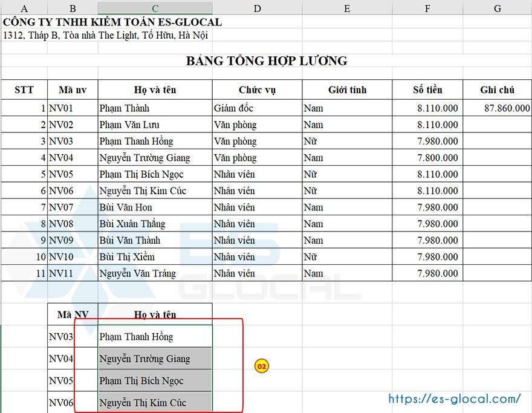The height and width of the screenshot is (413, 532).
Task: Select Phạm Thị Bích Ngọc in the lookup table
Action: 155,380
